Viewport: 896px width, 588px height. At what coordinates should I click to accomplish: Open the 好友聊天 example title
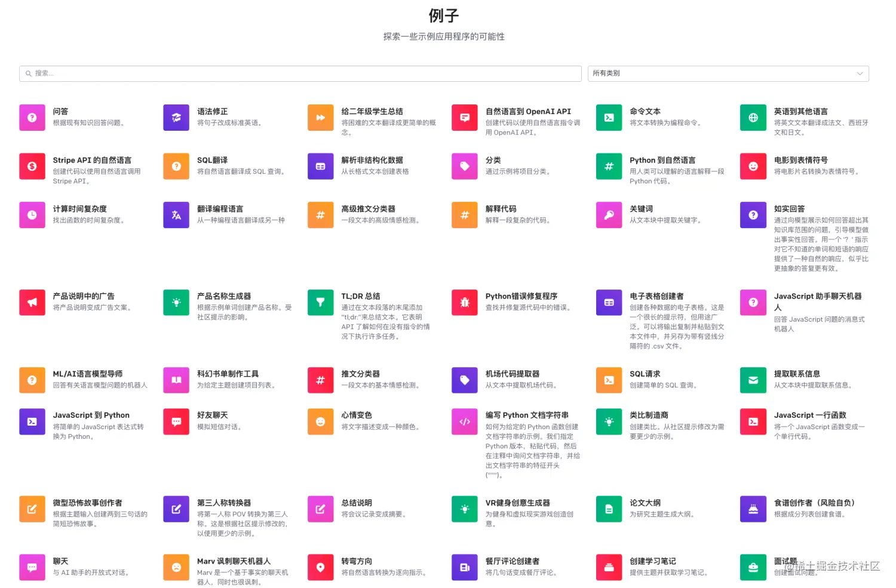213,415
